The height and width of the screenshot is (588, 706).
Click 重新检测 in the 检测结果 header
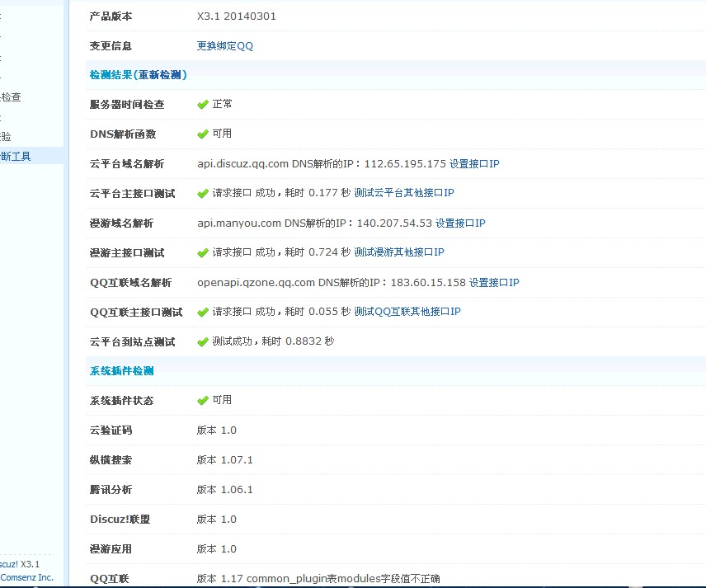[x=160, y=75]
